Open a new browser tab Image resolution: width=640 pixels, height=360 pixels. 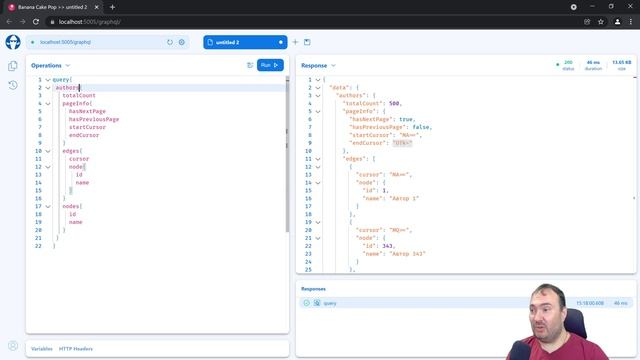pos(112,7)
